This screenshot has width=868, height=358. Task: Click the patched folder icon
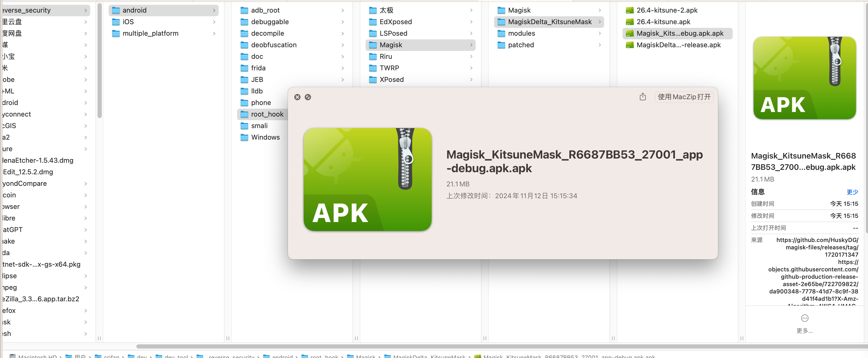501,45
